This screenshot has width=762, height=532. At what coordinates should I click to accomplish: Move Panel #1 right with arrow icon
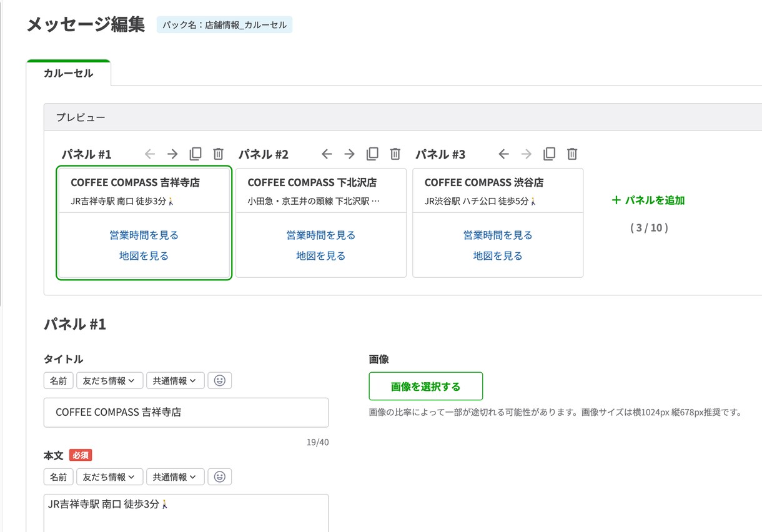172,154
